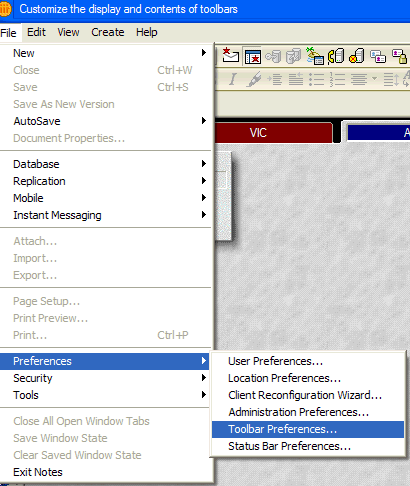Click the server with red X hangup icon
Screen dimensions: 410x486
(x=357, y=56)
